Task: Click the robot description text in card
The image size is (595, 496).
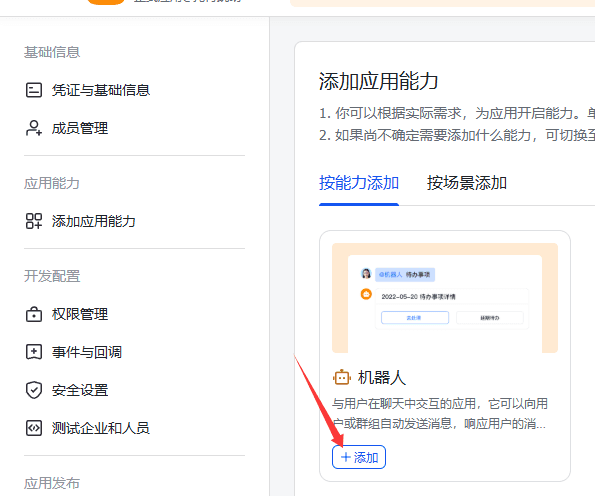Action: coord(440,414)
